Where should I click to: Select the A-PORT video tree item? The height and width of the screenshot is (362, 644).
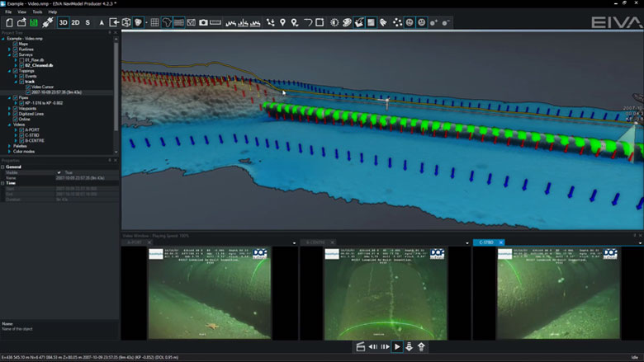coord(32,129)
